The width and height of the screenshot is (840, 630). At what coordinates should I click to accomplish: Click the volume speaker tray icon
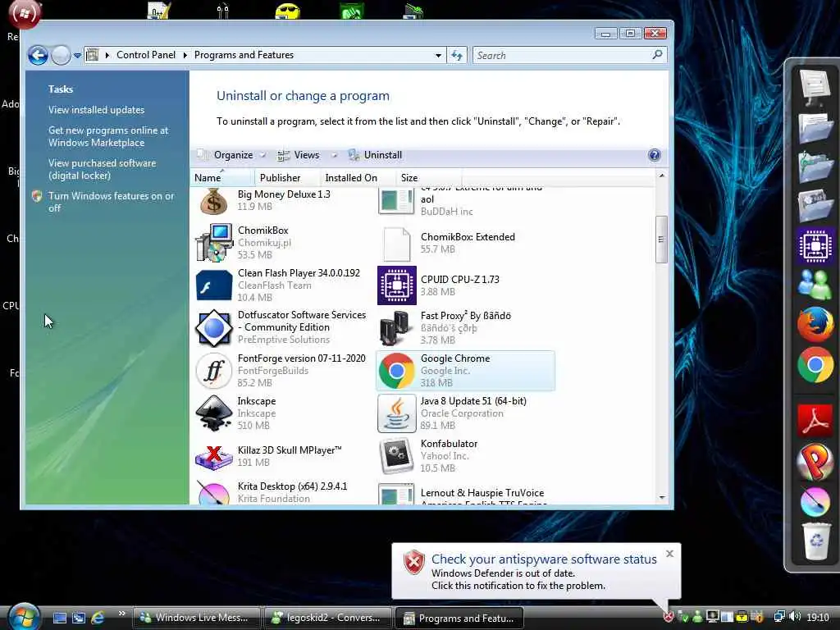(x=795, y=617)
